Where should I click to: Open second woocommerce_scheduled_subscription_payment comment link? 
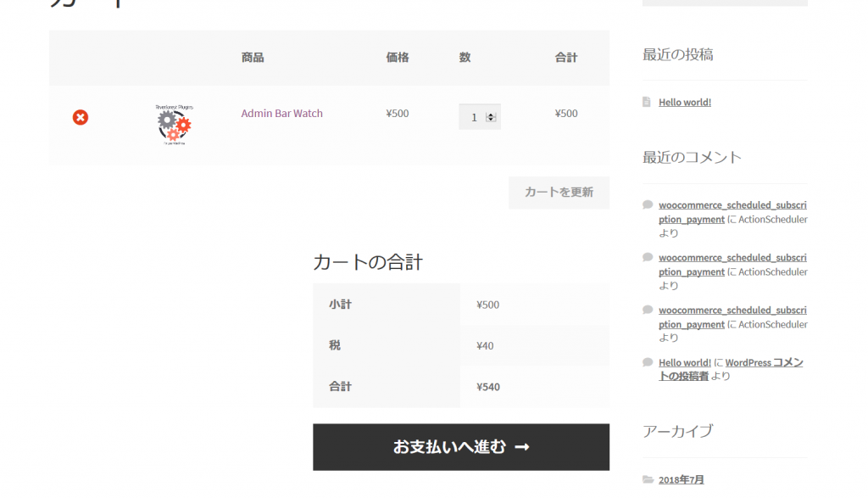tap(732, 258)
